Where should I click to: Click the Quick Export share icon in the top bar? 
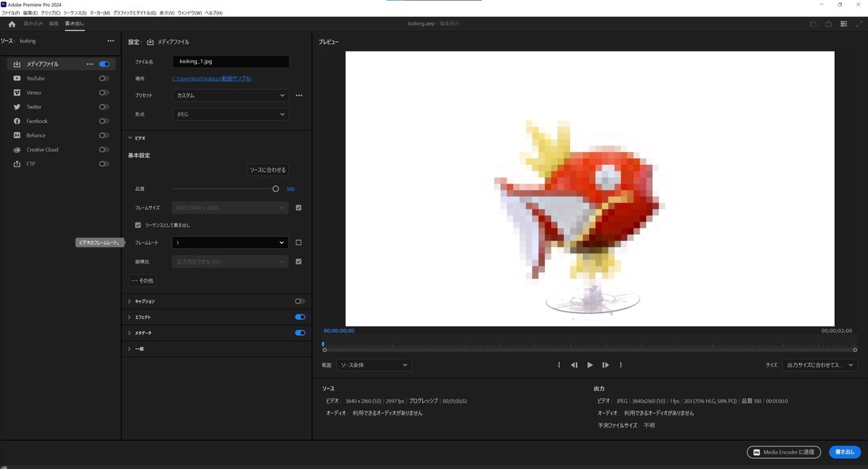(828, 24)
